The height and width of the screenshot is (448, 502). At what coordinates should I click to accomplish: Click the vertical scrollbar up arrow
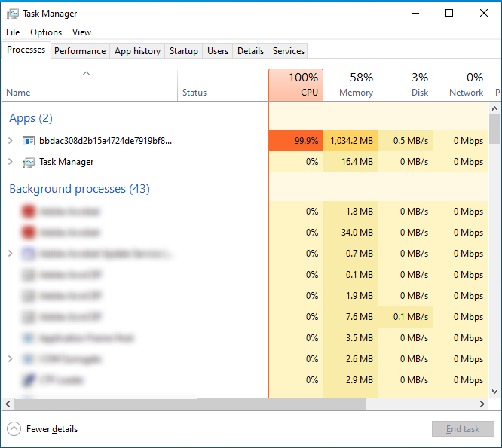click(495, 108)
